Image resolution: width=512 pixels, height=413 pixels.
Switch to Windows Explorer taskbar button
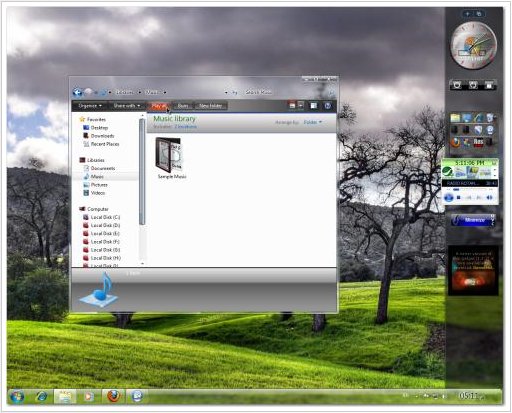65,396
